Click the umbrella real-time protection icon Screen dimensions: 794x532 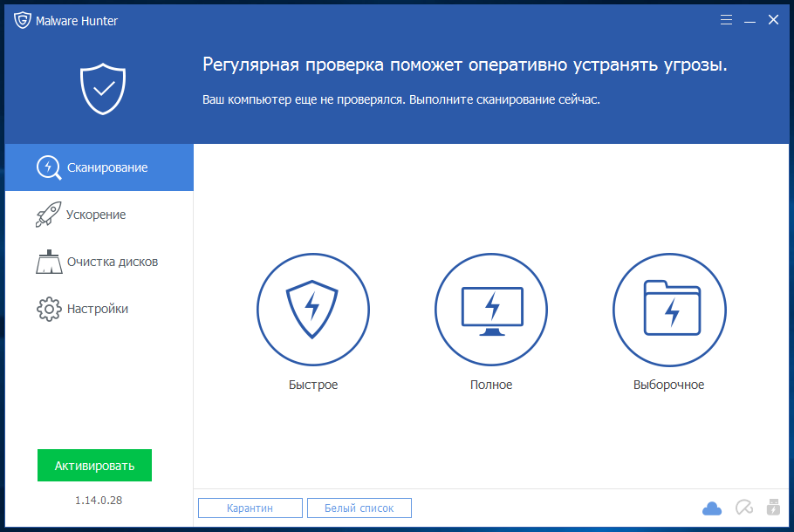(743, 508)
